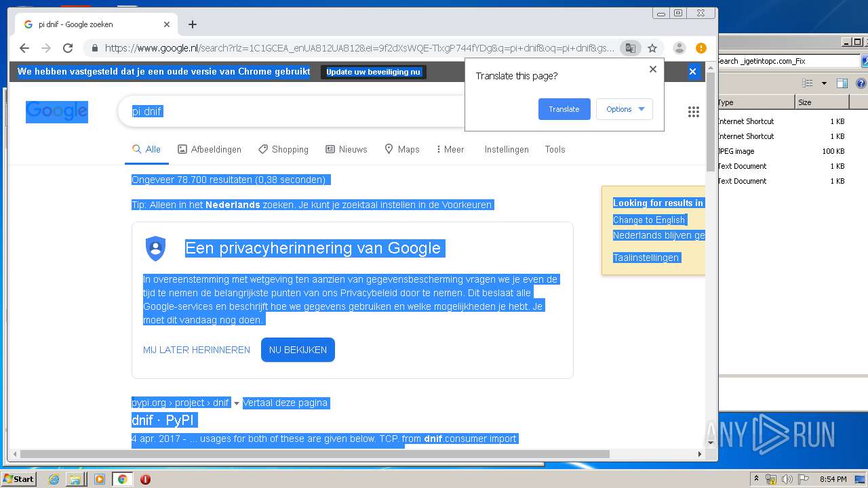Open Windows Explorer from the taskbar

76,479
